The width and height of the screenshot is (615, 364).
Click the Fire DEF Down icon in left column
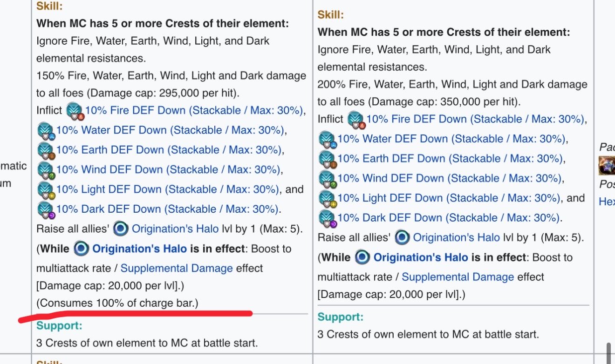[x=74, y=110]
